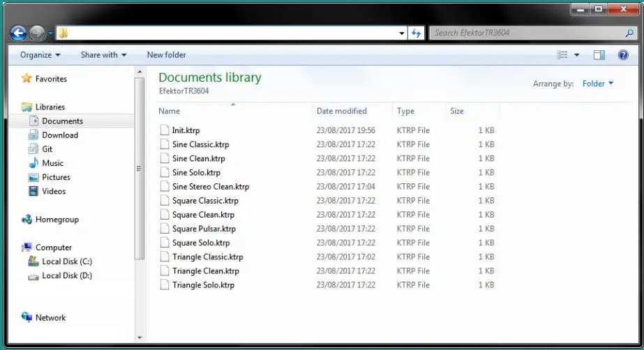Click the Search EfektorTR3604 input field

click(x=527, y=33)
